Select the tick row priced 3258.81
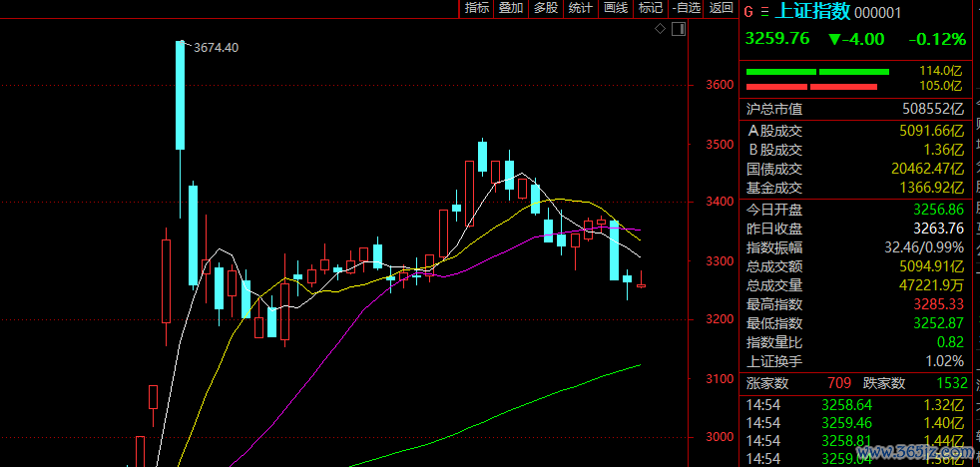Viewport: 980px width, 467px height. [x=857, y=441]
